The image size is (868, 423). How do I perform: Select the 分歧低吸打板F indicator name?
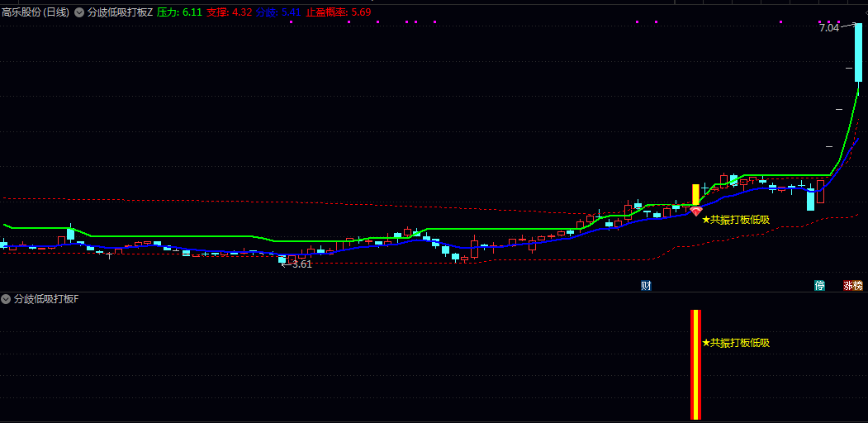(46, 298)
